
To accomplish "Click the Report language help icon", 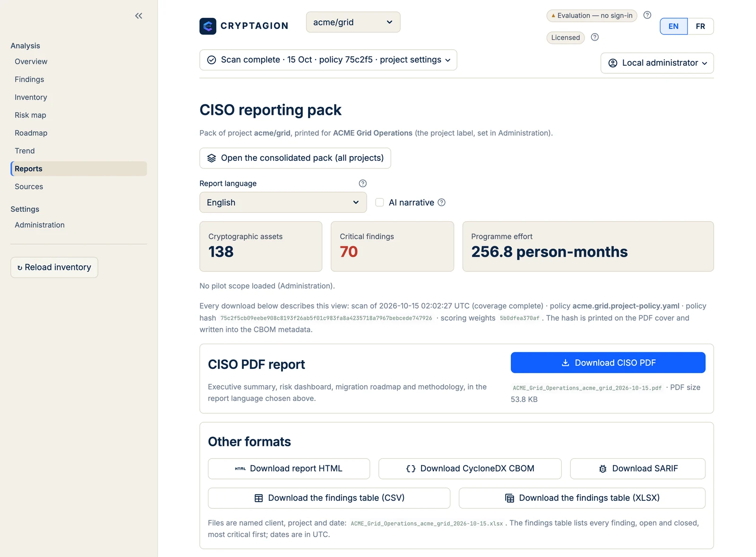I will tap(362, 183).
